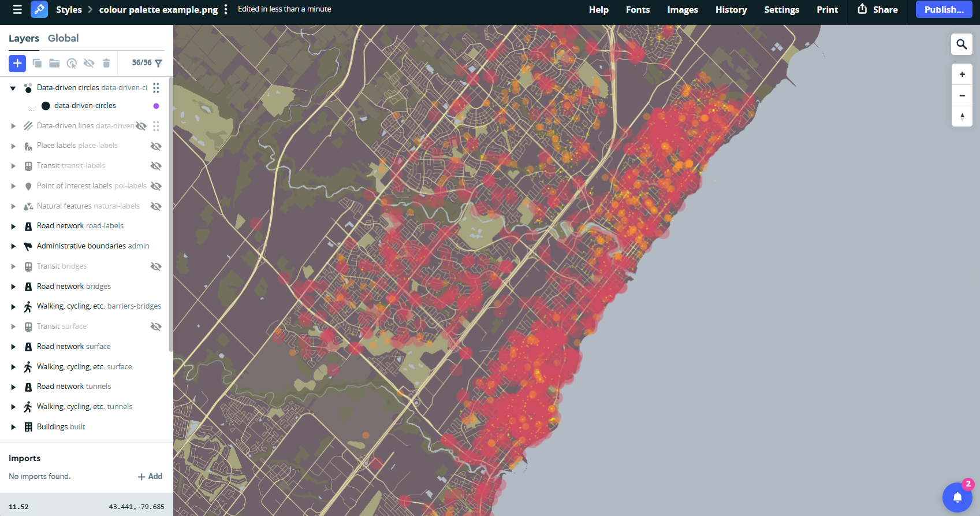The width and height of the screenshot is (980, 516).
Task: Show the Transit surface layer group
Action: pyautogui.click(x=156, y=326)
